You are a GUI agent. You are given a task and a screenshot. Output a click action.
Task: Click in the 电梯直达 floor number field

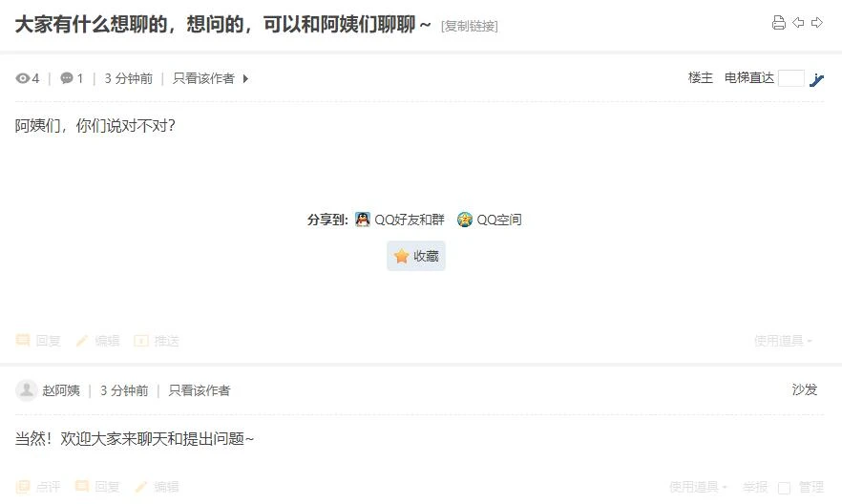(x=791, y=78)
